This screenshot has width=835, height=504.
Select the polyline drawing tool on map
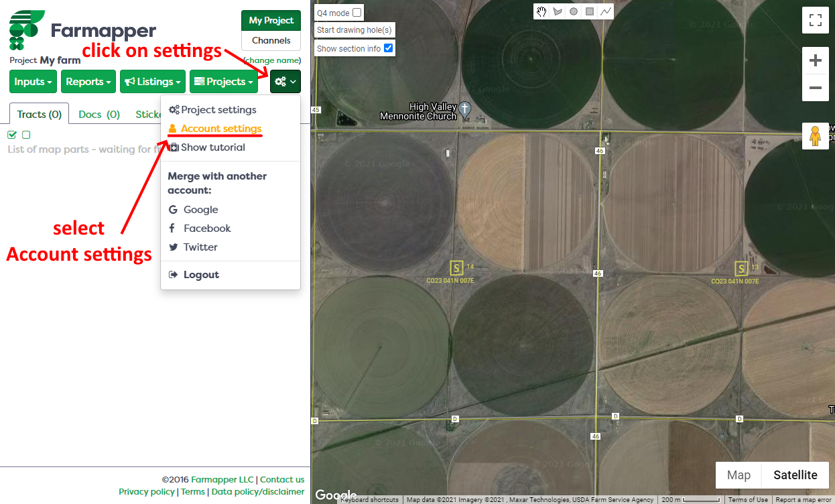click(x=606, y=11)
